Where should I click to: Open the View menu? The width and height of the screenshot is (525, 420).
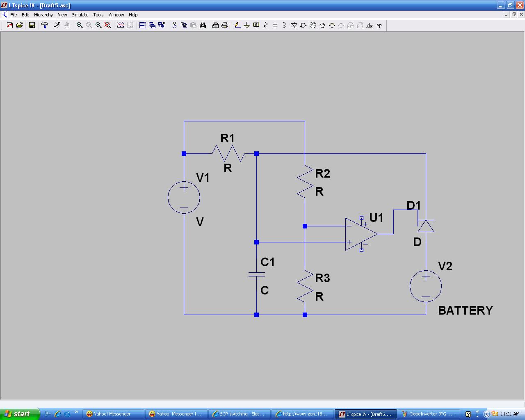click(62, 15)
